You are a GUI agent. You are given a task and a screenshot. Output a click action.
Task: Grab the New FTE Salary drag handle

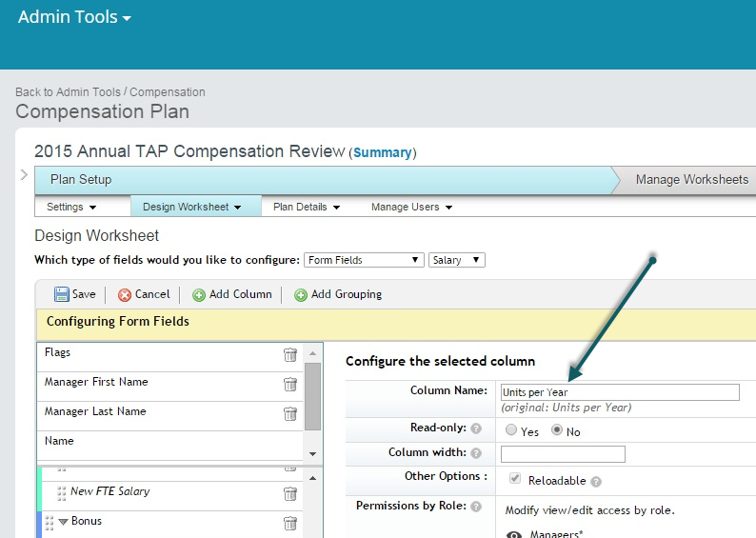coord(61,493)
